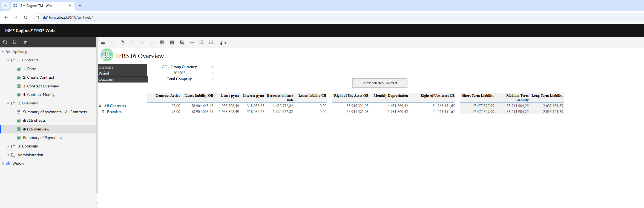
Task: Open the Company dropdown showing Total Company
Action: pyautogui.click(x=212, y=79)
